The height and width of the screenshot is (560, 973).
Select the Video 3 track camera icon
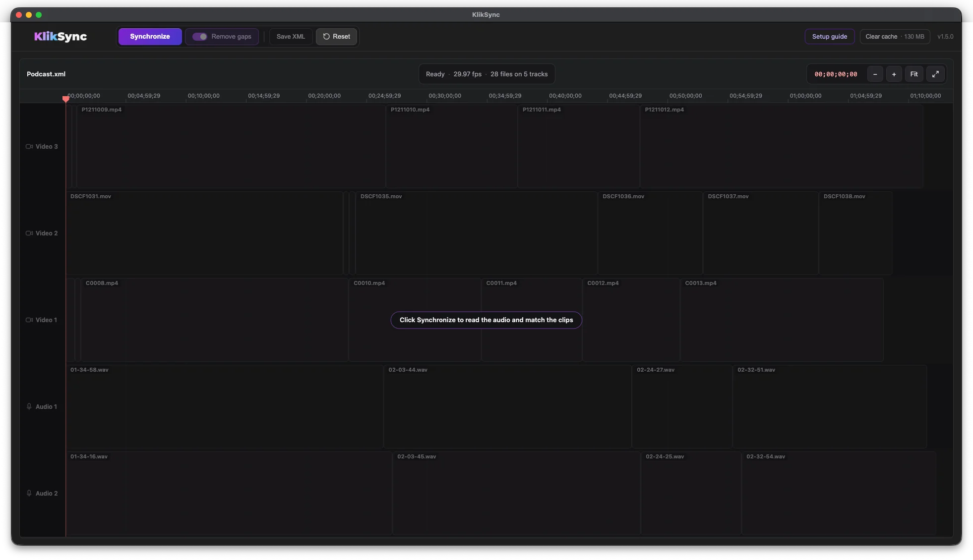point(29,147)
